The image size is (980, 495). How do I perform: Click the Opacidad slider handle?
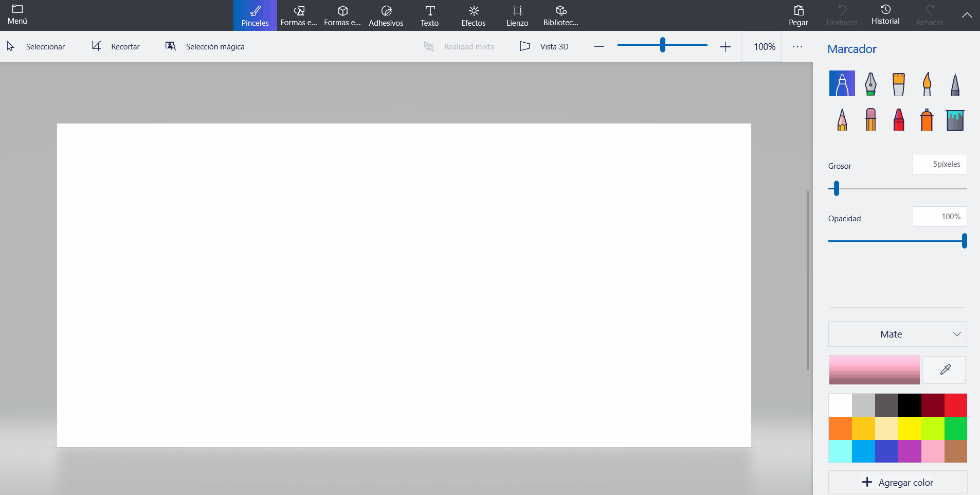965,241
